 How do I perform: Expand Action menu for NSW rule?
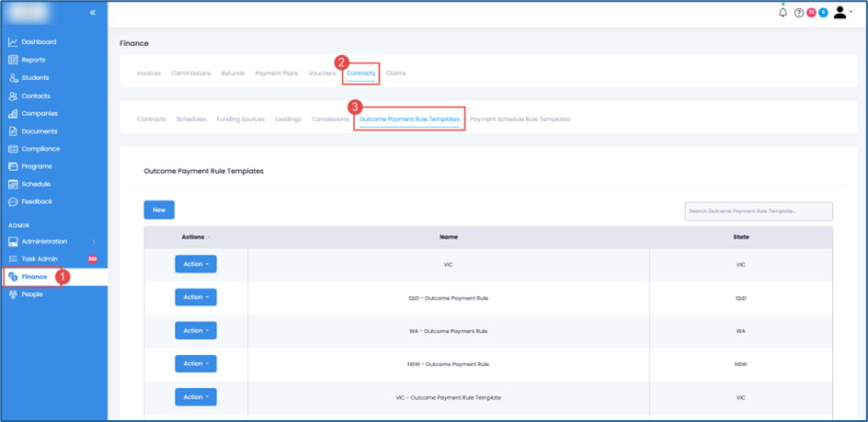196,364
